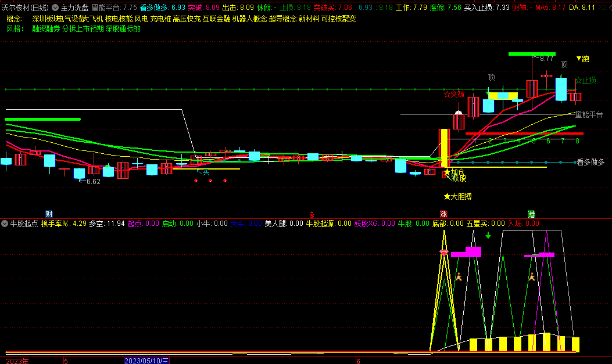
Task: Click the 换手率%: 4.29 value
Action: pos(63,224)
